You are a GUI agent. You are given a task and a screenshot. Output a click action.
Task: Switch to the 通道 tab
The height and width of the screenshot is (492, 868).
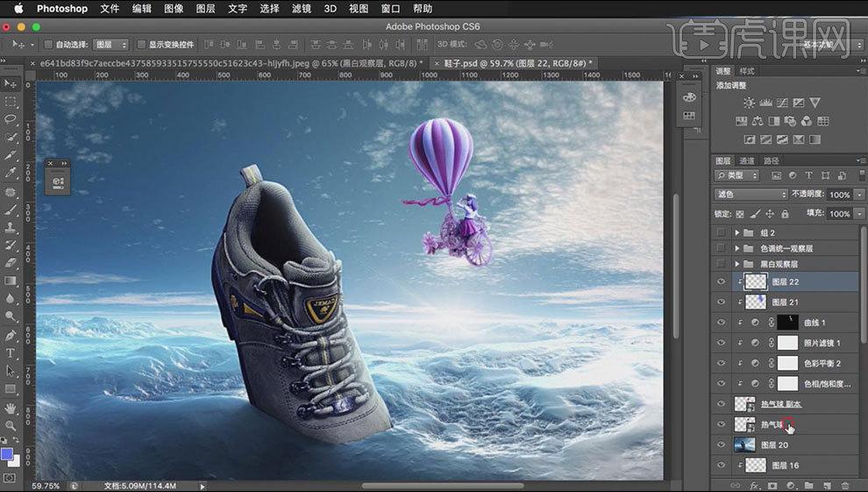click(747, 160)
